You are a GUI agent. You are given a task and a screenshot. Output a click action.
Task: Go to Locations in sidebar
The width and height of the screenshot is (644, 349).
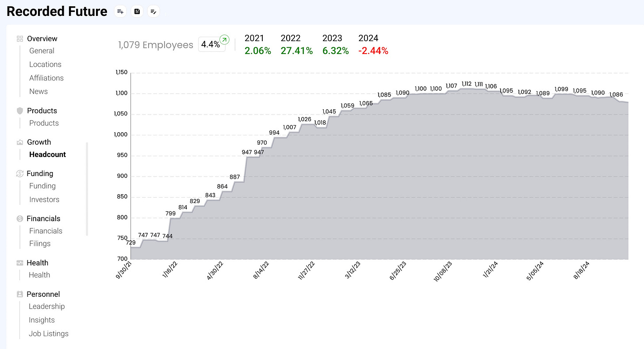tap(45, 64)
